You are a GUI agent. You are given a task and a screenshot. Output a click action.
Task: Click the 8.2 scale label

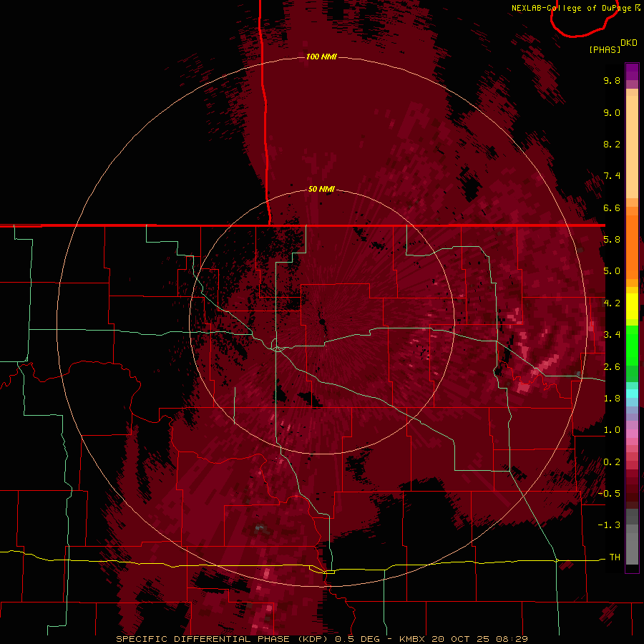[612, 144]
